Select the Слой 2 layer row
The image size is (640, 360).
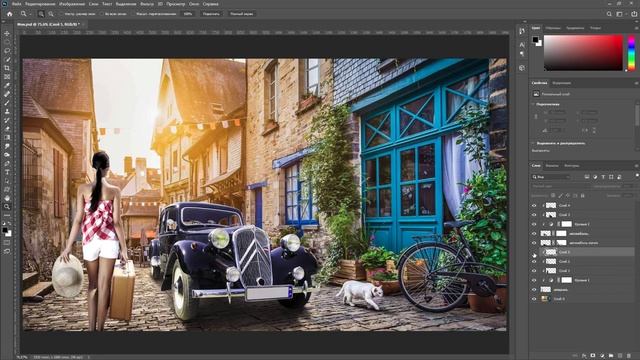click(582, 261)
